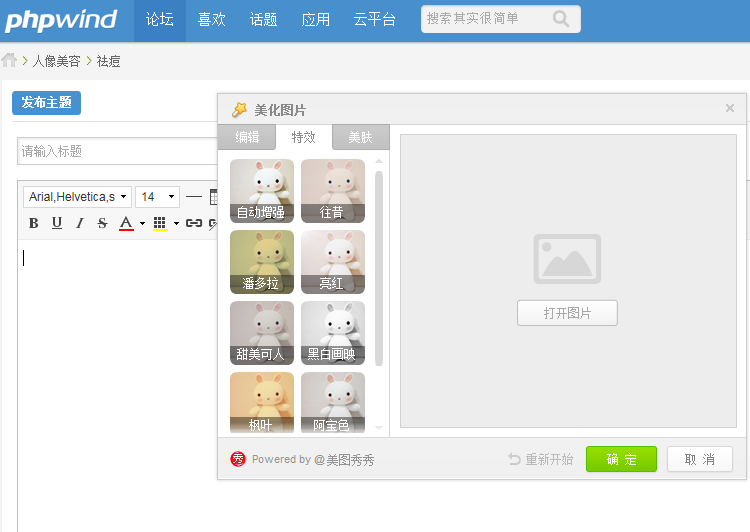This screenshot has height=532, width=750.
Task: Select the 枫叶 effect thumbnail
Action: [262, 403]
